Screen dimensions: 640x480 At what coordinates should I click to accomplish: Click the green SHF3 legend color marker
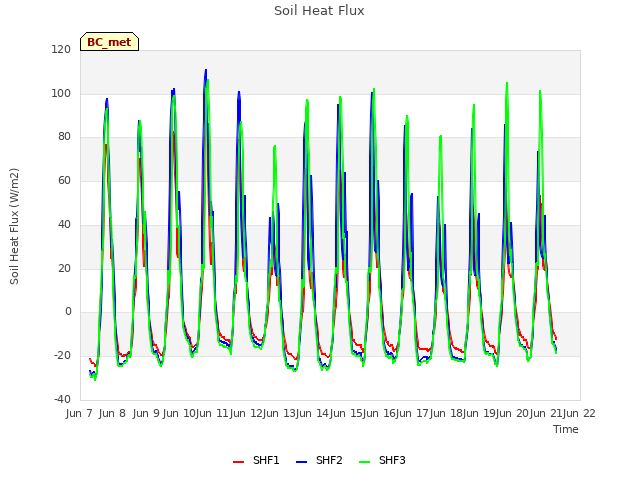[364, 462]
